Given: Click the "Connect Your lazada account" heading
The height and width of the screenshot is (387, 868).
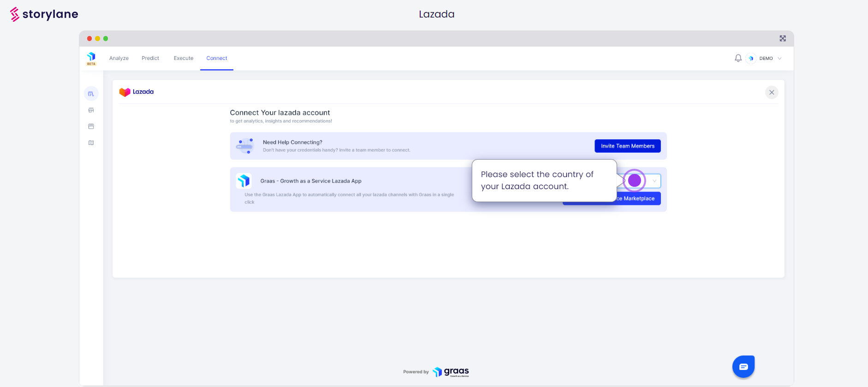Looking at the screenshot, I should tap(280, 113).
